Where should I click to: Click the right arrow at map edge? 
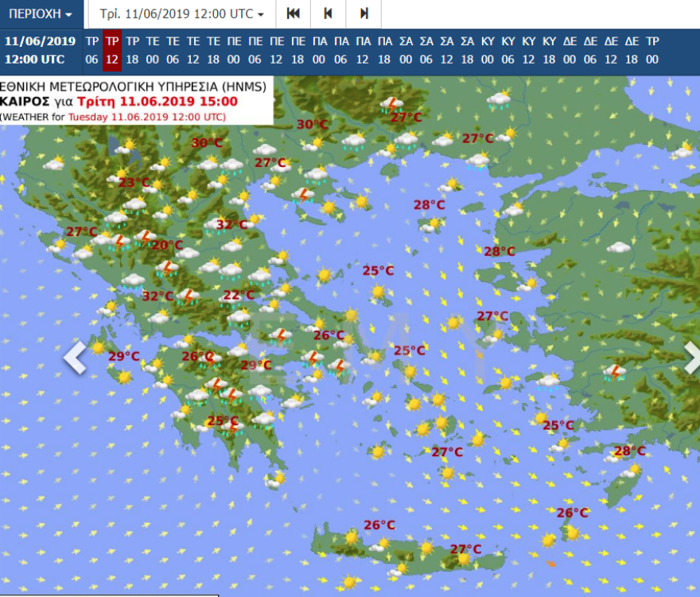tap(690, 358)
